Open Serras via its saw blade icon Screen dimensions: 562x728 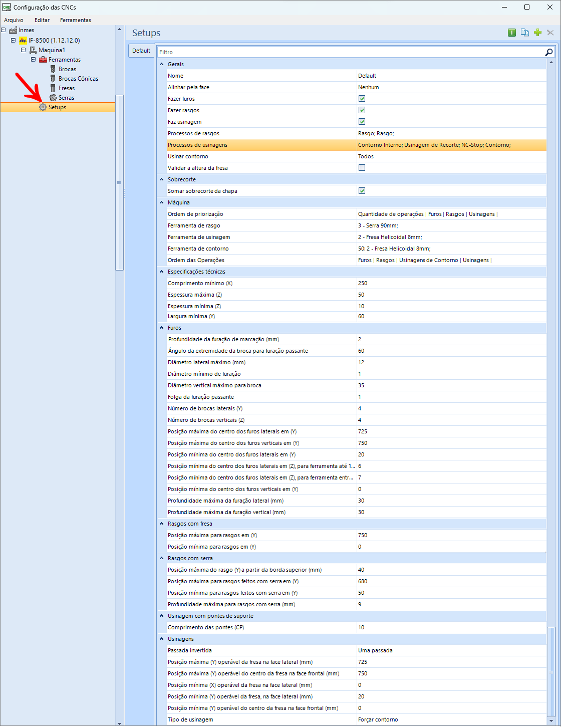coord(53,98)
